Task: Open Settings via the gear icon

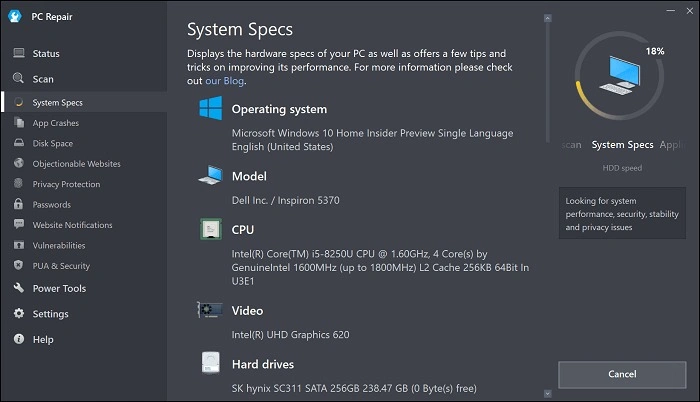Action: point(18,314)
